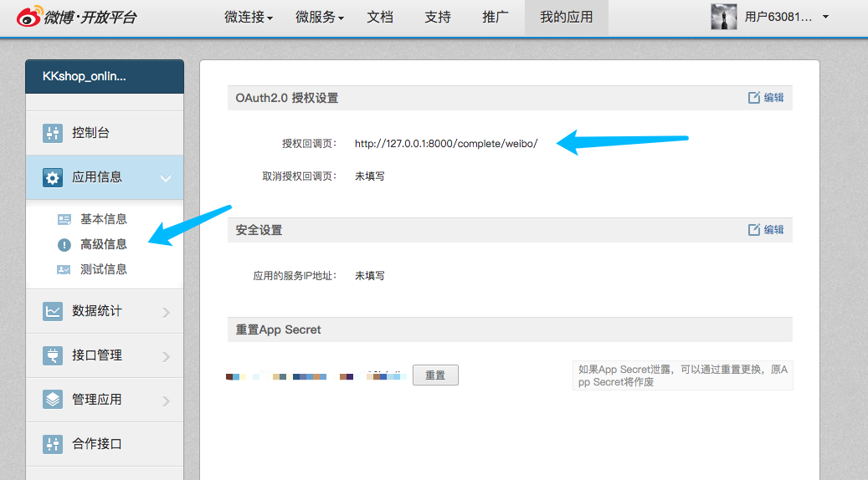Click the 用户63081 username
Viewport: 868px width, 480px height.
778,17
